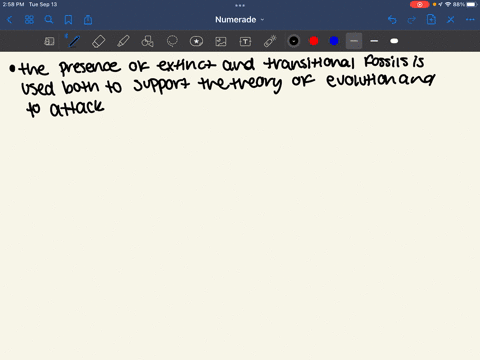The image size is (480, 360).
Task: Choose the black pen color
Action: pyautogui.click(x=294, y=41)
